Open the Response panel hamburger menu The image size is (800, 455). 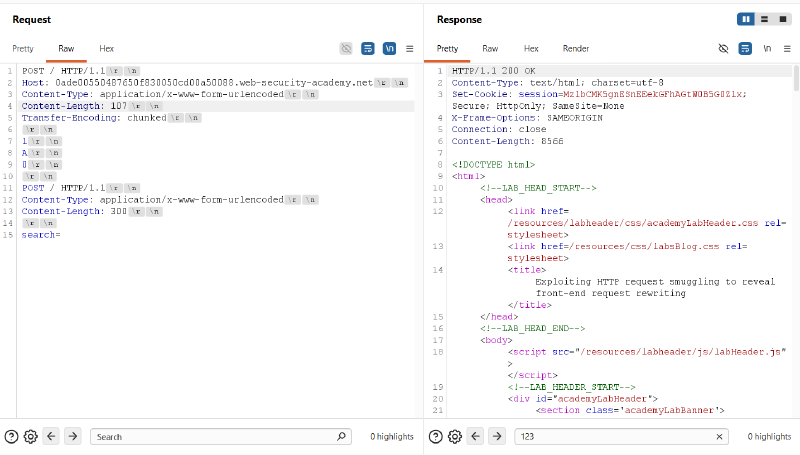[x=787, y=49]
